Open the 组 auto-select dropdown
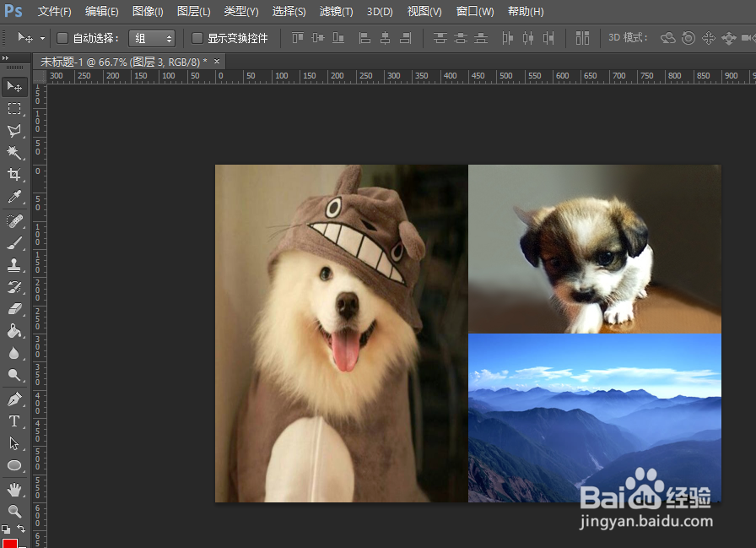This screenshot has height=548, width=756. pos(153,38)
